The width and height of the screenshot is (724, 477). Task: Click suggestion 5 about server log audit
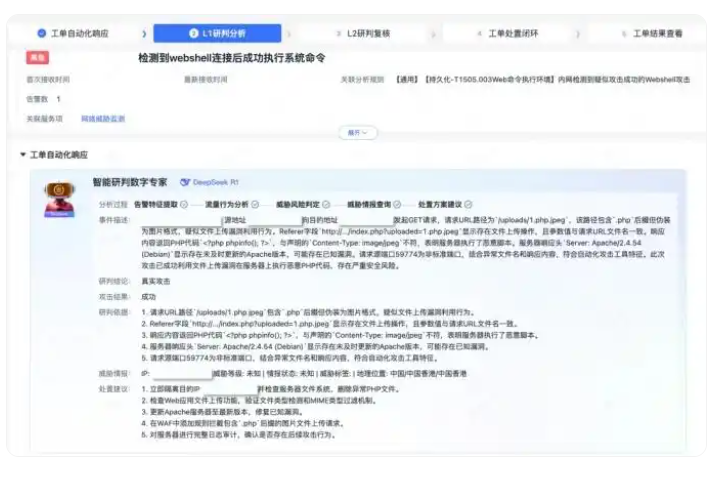coord(238,435)
